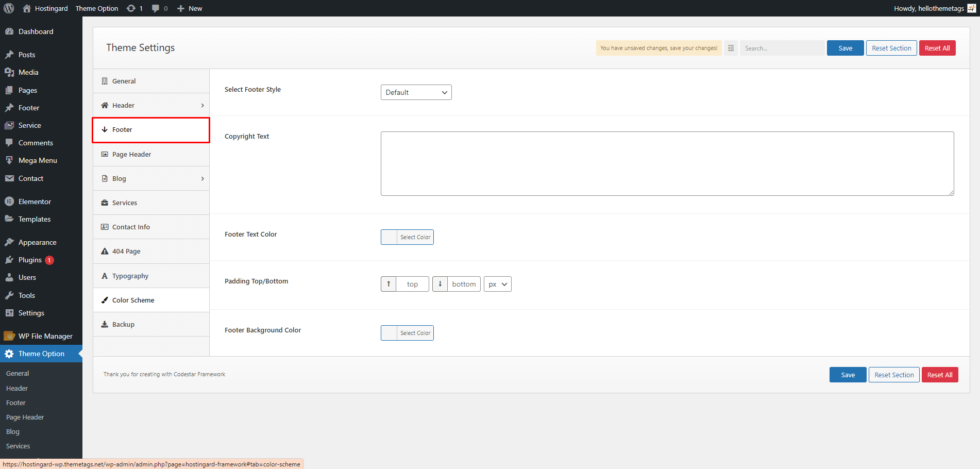Click the Templates folder icon
The image size is (980, 469).
tap(9, 219)
